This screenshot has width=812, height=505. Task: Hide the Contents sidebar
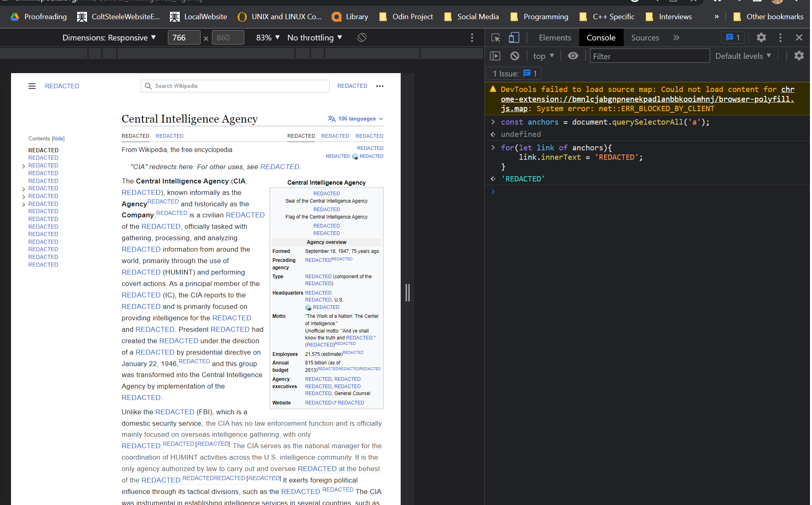[58, 139]
